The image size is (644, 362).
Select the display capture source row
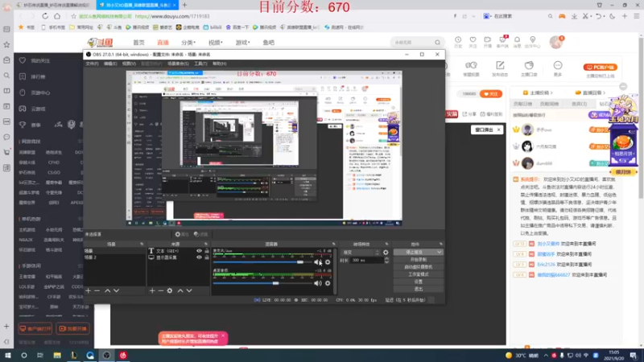coord(179,257)
